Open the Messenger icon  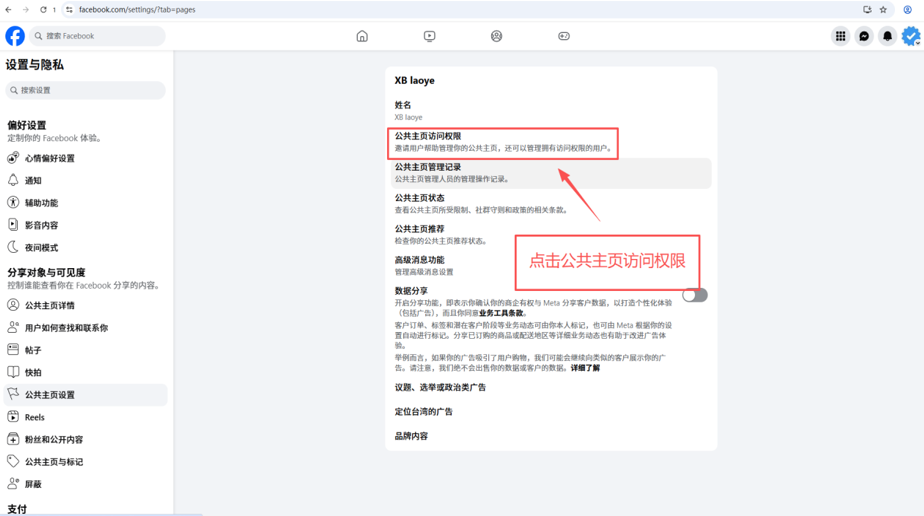[x=864, y=36]
